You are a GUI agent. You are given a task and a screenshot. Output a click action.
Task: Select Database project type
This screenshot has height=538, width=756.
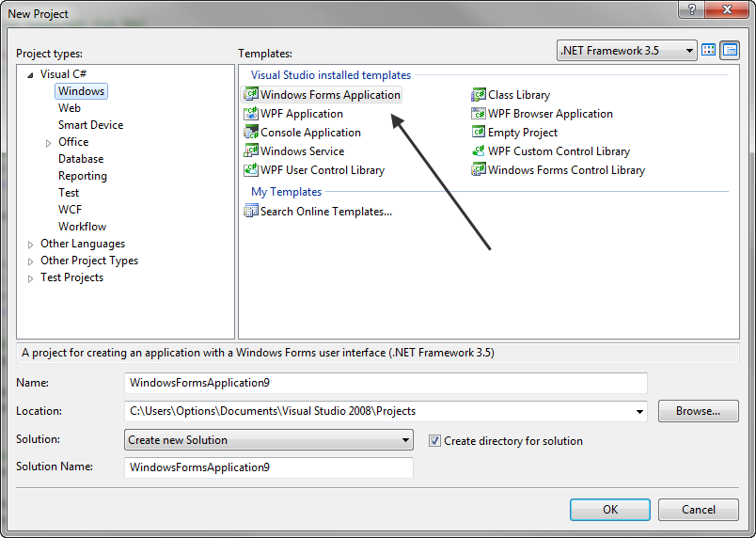[x=81, y=159]
